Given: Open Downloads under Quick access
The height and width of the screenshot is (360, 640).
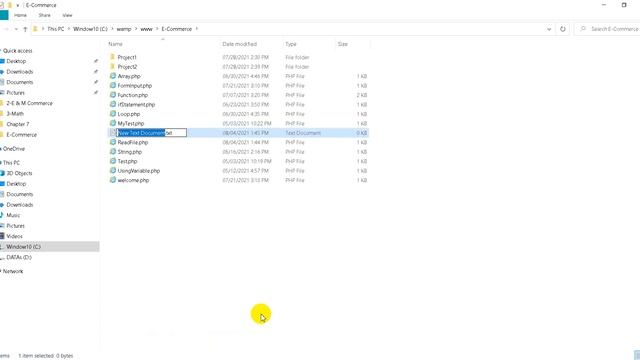Looking at the screenshot, I should (x=20, y=71).
